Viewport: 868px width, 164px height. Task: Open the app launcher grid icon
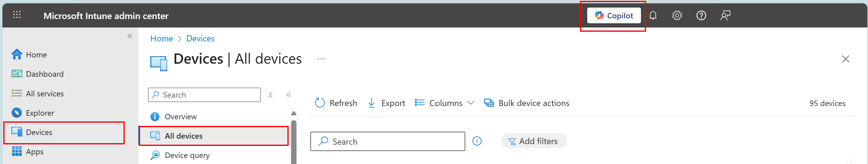click(x=17, y=15)
